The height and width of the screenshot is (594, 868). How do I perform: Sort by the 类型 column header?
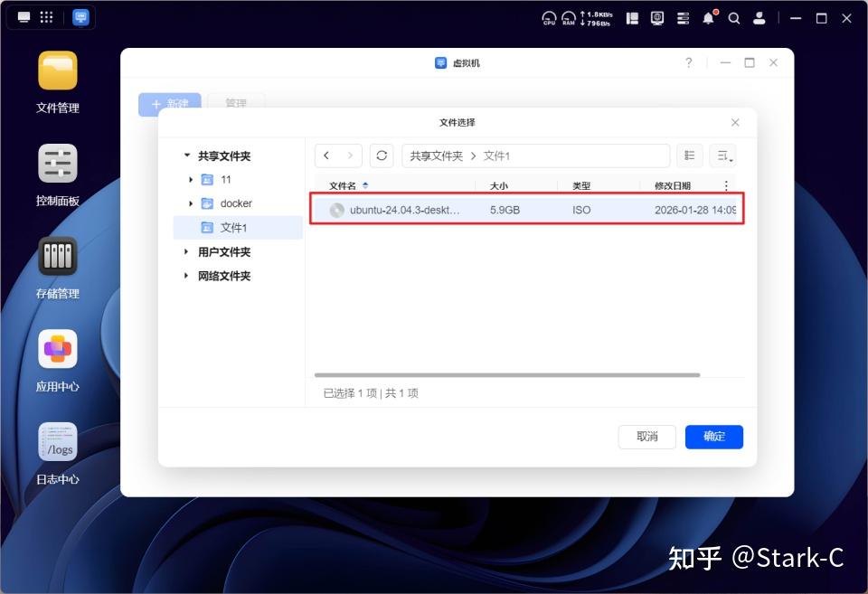[581, 186]
